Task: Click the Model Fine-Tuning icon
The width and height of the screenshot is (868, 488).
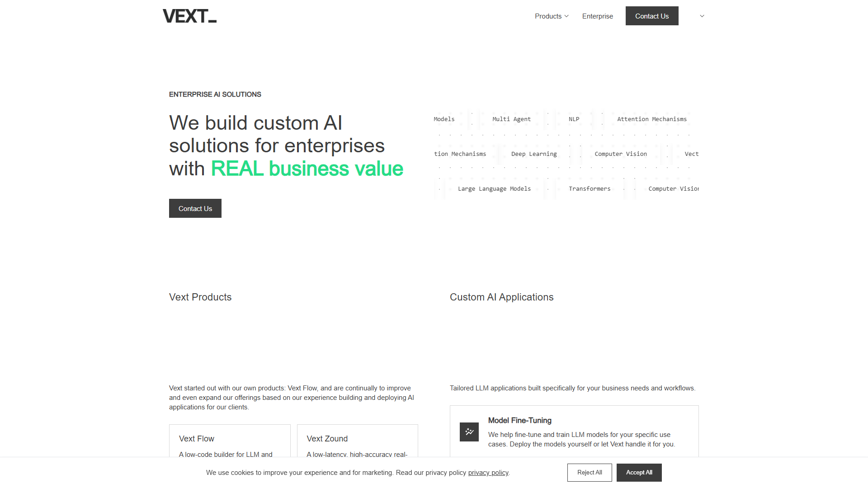Action: click(469, 432)
